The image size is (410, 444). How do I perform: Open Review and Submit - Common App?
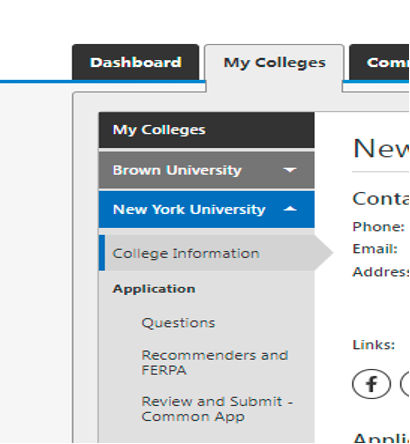coord(217,409)
